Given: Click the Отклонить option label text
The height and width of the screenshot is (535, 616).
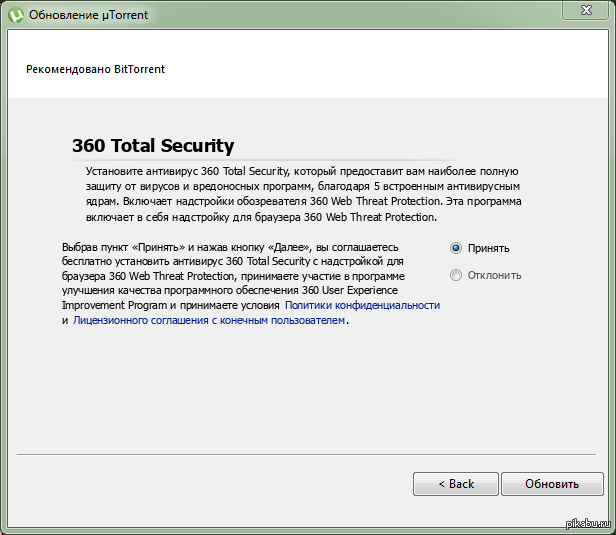Looking at the screenshot, I should click(495, 275).
